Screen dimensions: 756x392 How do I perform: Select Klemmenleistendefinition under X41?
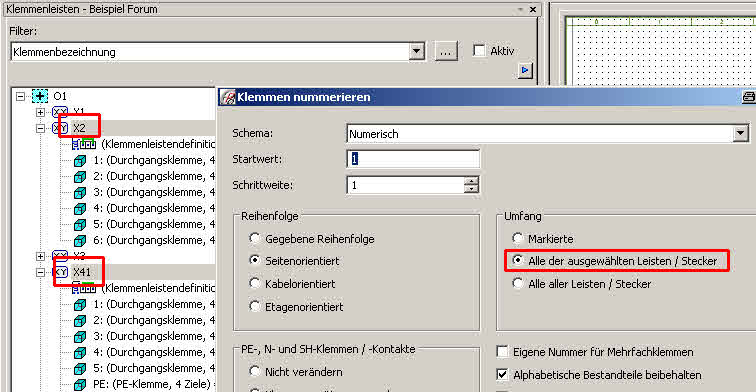(158, 288)
